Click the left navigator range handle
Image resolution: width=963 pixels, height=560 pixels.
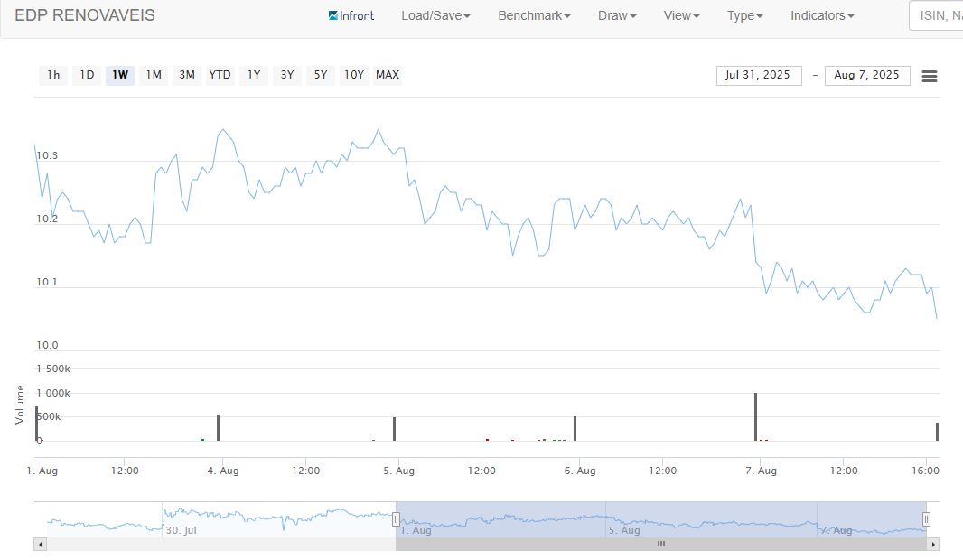396,519
